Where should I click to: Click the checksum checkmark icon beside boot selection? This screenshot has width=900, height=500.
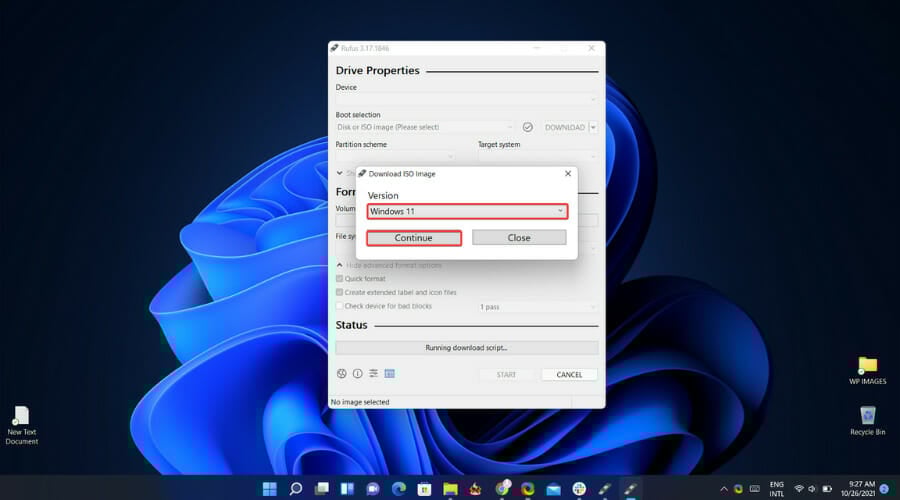pyautogui.click(x=527, y=127)
